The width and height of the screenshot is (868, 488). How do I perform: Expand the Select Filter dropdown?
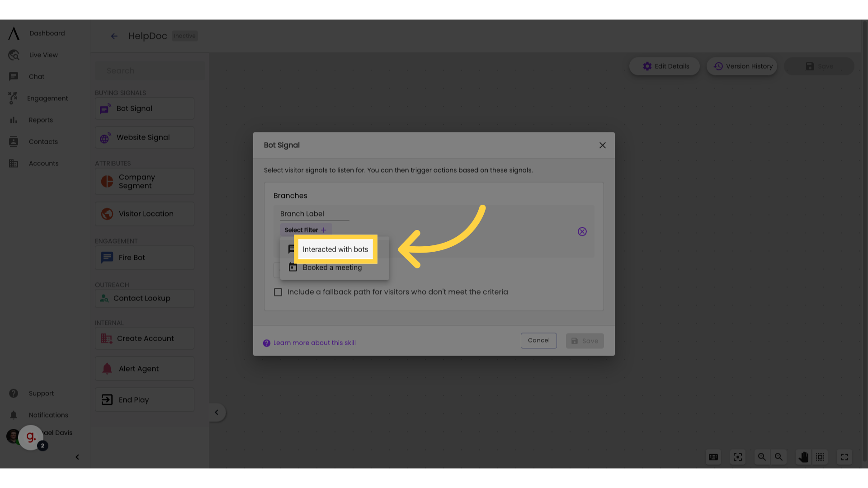[x=305, y=230]
